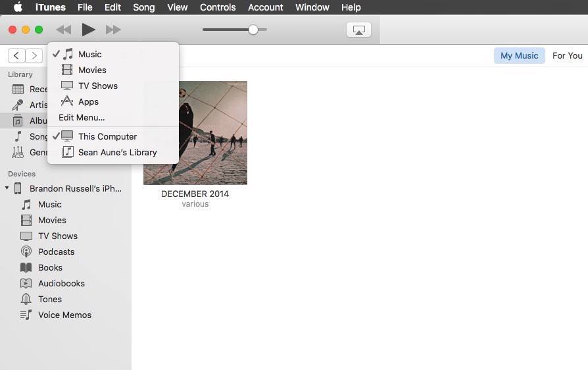Choose TV Shows from media dropdown
Image resolution: width=588 pixels, height=370 pixels.
(97, 86)
